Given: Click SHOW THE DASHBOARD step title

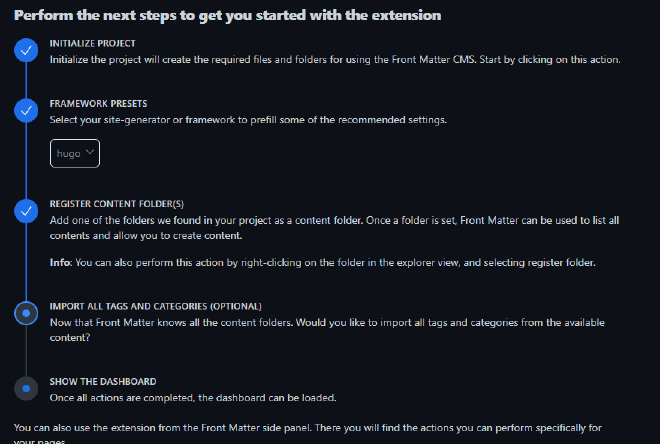Looking at the screenshot, I should tap(103, 381).
